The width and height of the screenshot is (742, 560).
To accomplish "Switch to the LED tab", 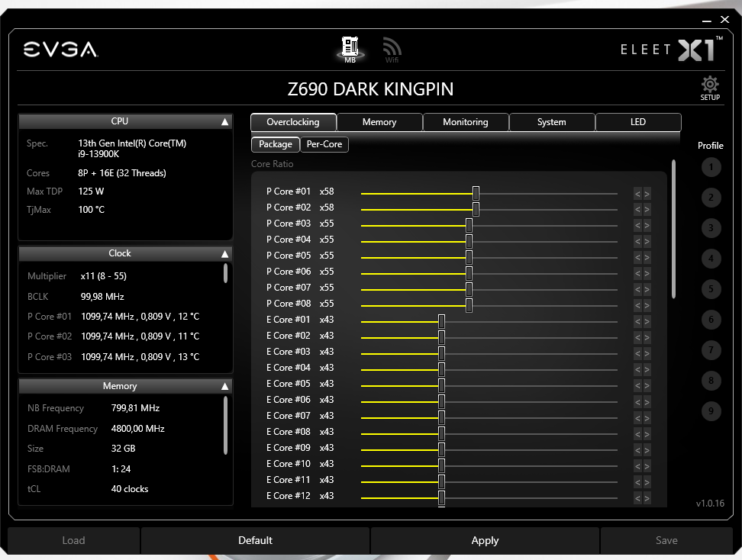I will [638, 121].
